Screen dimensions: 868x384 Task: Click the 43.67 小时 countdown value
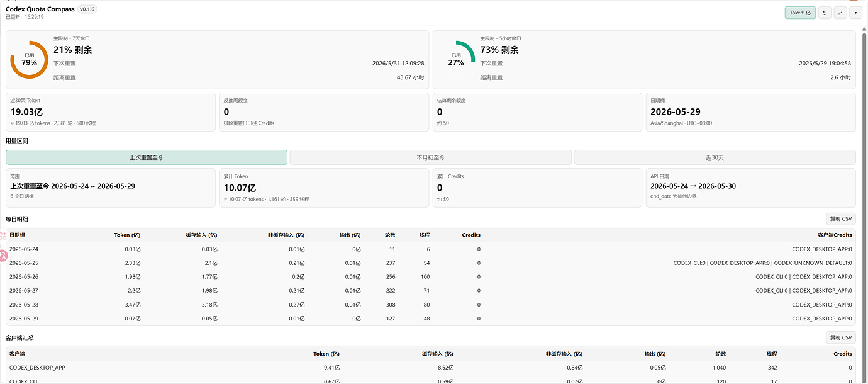[411, 77]
